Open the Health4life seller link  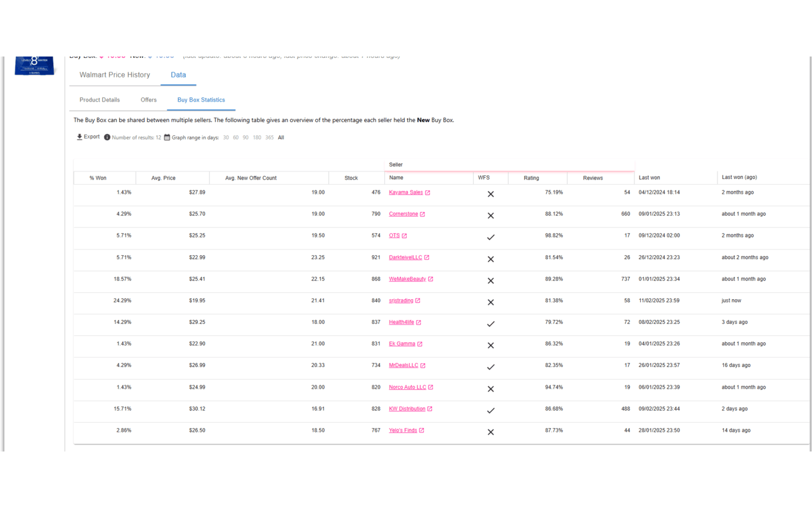coord(401,323)
